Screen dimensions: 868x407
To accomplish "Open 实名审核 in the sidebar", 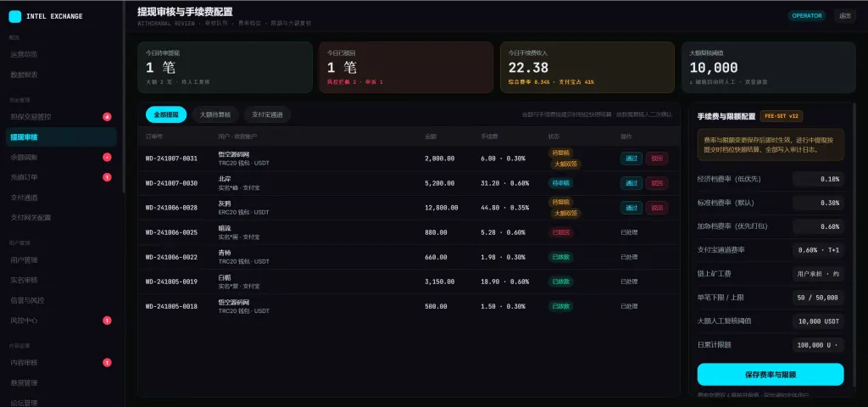I will (x=61, y=280).
